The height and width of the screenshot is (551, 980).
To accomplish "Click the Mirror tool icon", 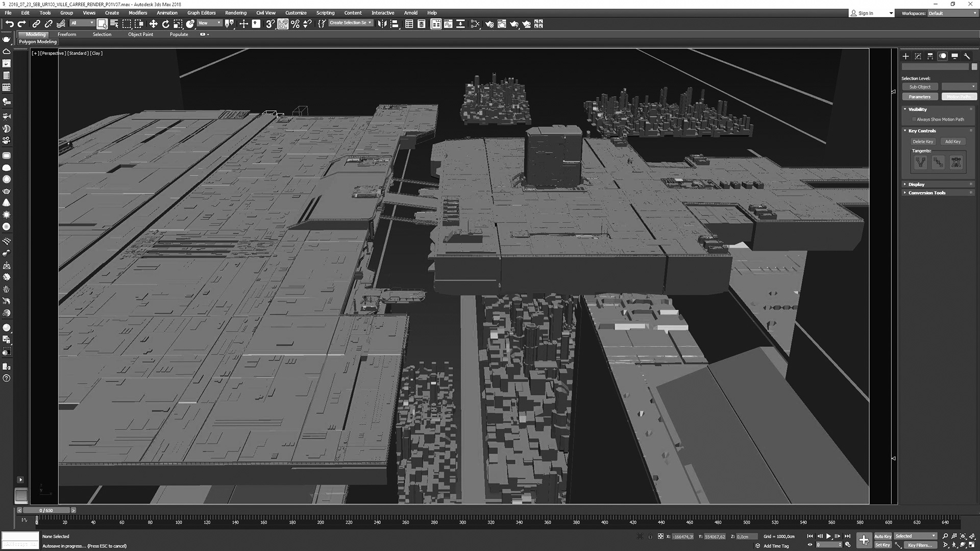I will click(x=382, y=24).
